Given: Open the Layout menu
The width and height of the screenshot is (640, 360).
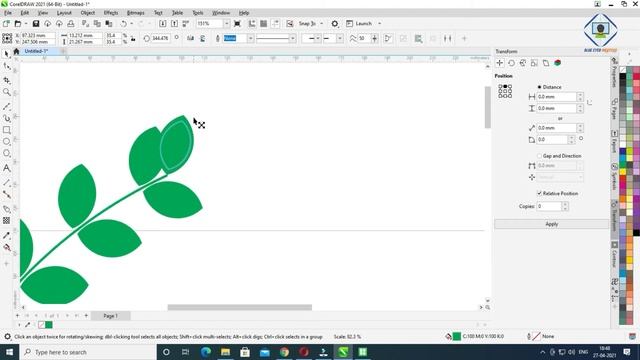Looking at the screenshot, I should 64,13.
